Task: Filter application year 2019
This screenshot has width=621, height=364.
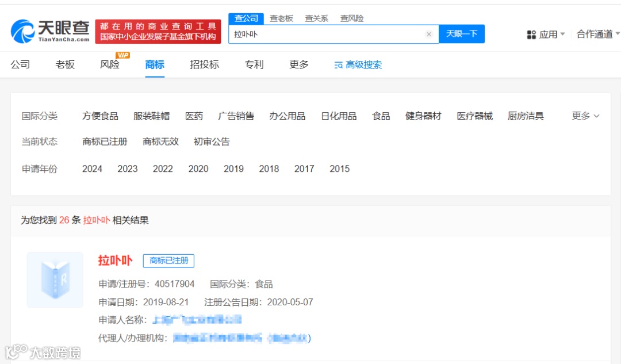Action: (233, 168)
